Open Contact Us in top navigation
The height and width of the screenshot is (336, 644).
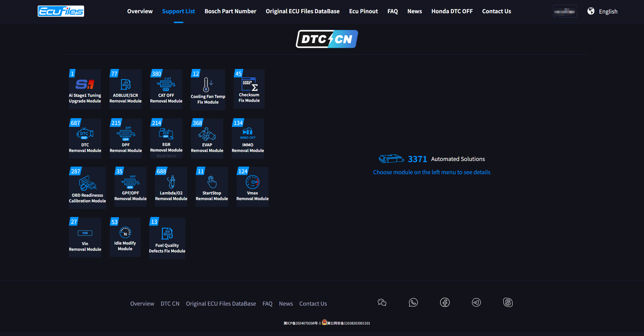[x=497, y=11]
